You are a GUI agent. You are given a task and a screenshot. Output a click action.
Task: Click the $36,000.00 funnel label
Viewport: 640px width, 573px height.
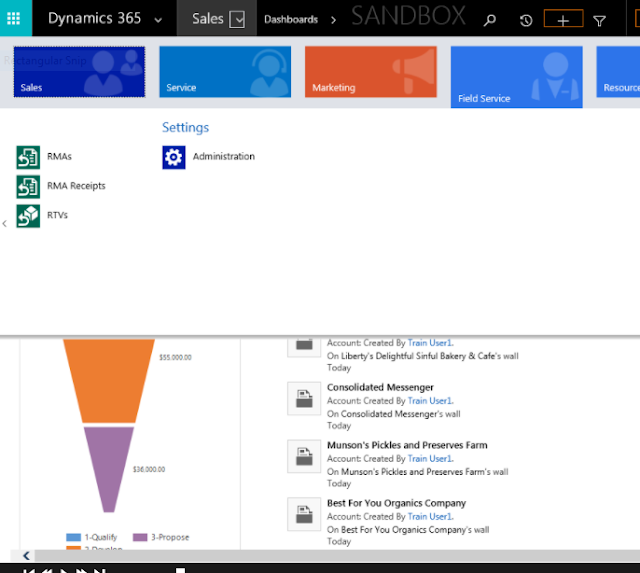point(149,470)
